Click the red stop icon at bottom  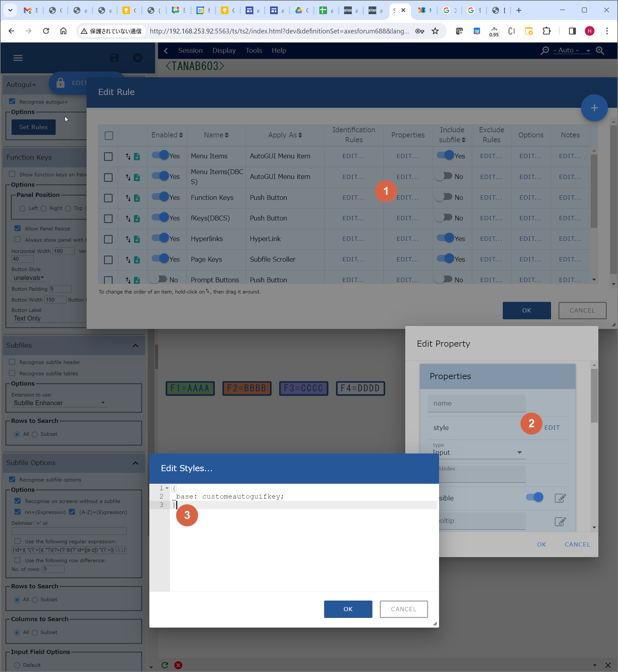pyautogui.click(x=178, y=665)
